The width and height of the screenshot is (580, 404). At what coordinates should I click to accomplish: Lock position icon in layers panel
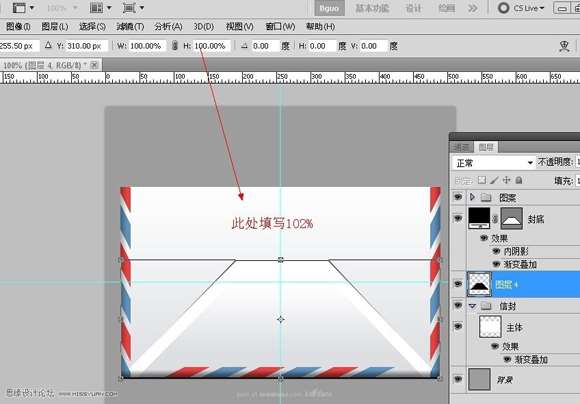pyautogui.click(x=506, y=180)
